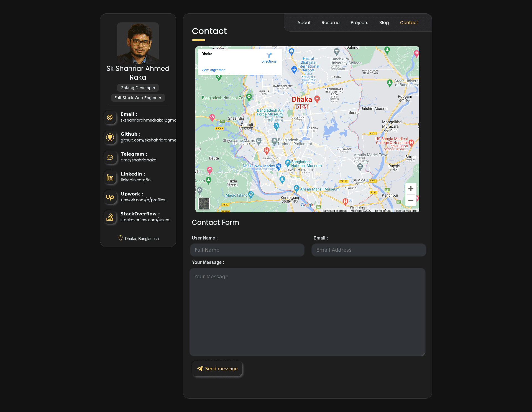532x412 pixels.
Task: Click the Github octocat icon
Action: click(x=110, y=137)
